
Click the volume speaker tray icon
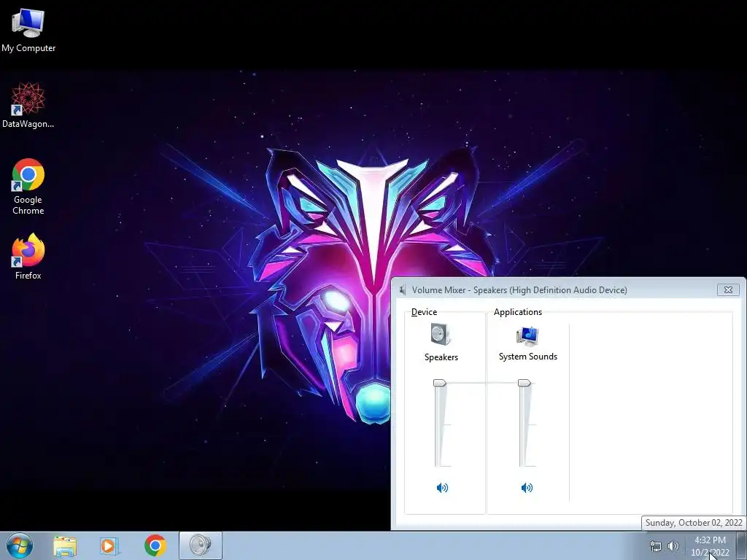pyautogui.click(x=673, y=546)
